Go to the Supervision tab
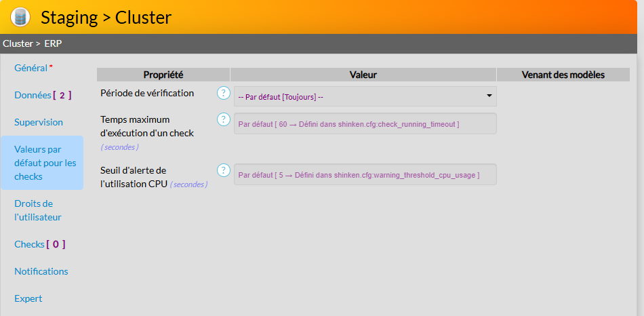The width and height of the screenshot is (644, 316). (39, 122)
